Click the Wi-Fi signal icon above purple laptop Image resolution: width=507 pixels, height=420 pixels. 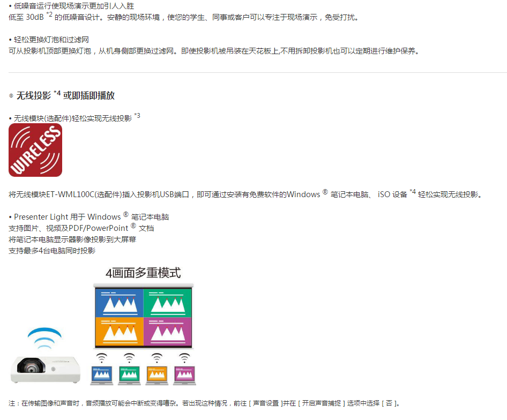184,357
